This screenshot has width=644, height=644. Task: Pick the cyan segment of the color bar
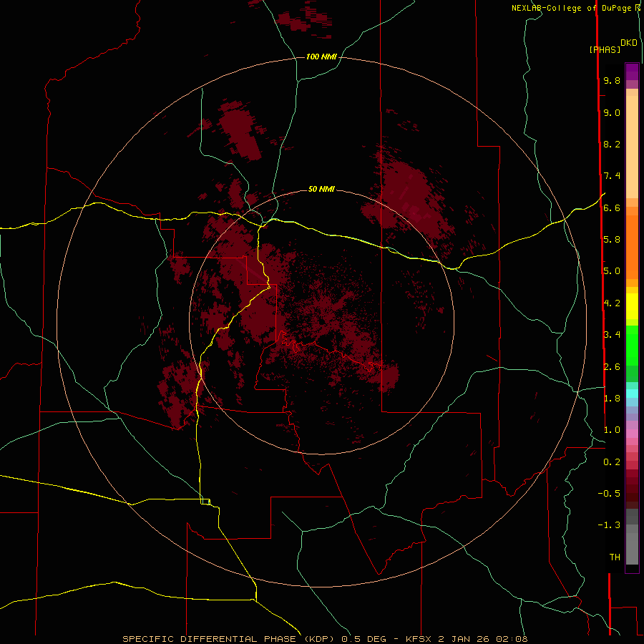tap(632, 394)
